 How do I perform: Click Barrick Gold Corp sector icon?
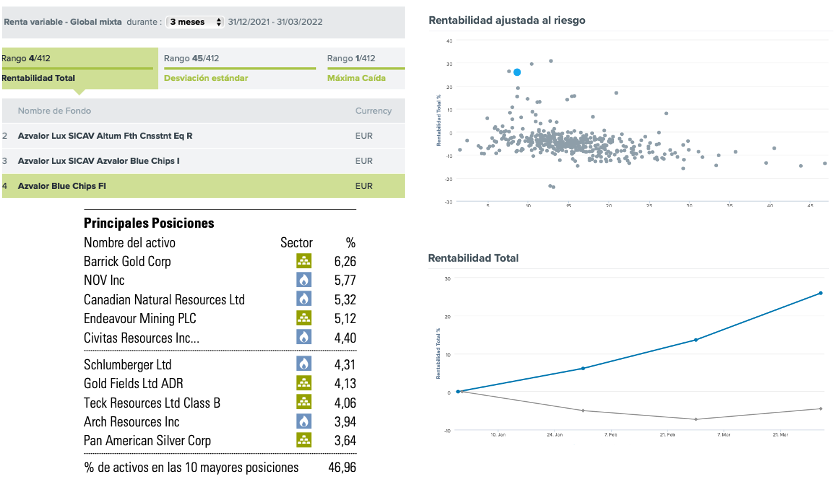(x=303, y=261)
